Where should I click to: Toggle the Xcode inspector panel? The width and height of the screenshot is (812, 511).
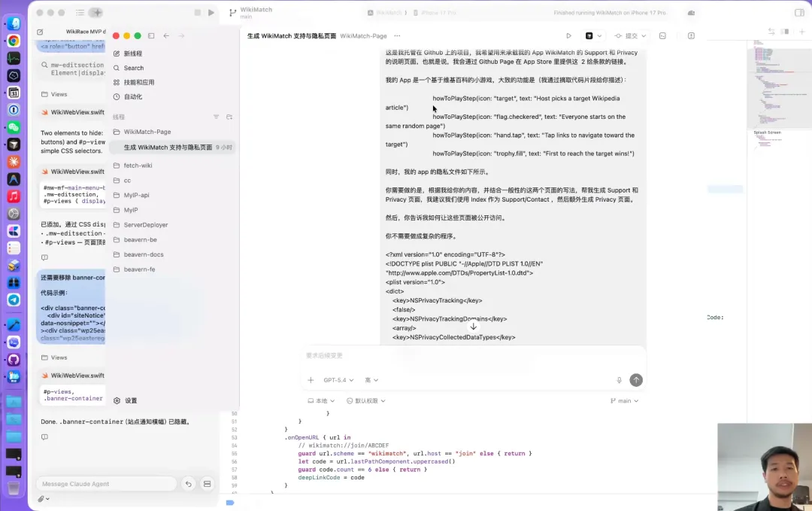[799, 13]
